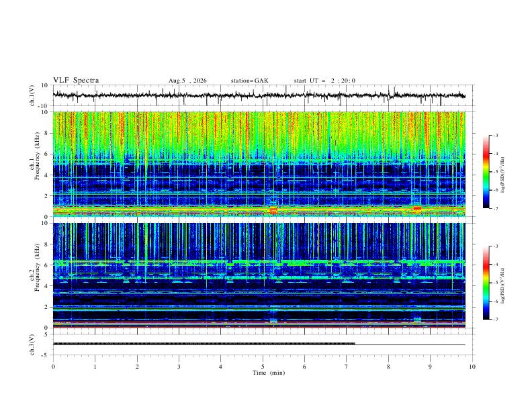Click the ch.1 spectrogram color bar
This screenshot has width=532, height=411.
click(x=486, y=172)
